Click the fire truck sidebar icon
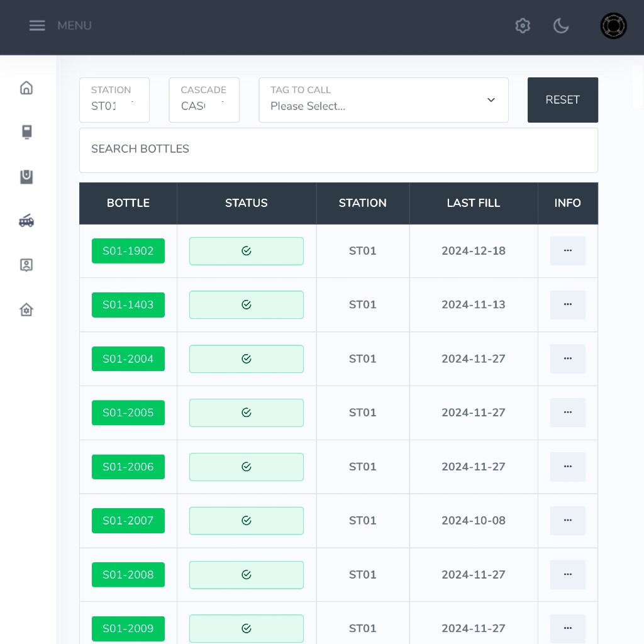Viewport: 644px width, 644px height. (x=26, y=221)
